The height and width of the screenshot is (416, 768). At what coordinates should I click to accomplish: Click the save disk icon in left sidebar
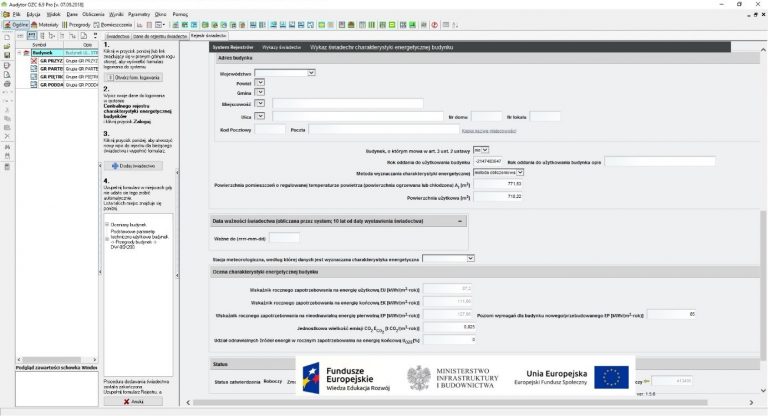[7, 55]
